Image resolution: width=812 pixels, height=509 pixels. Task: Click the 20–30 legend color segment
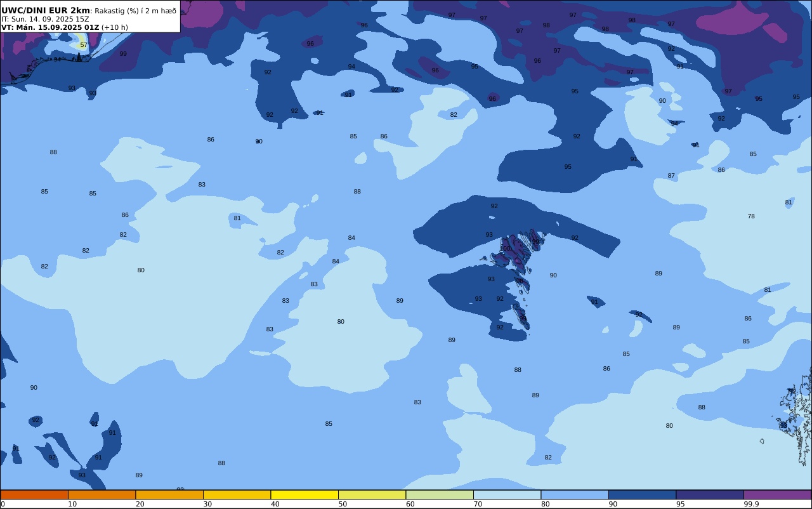[x=169, y=494]
